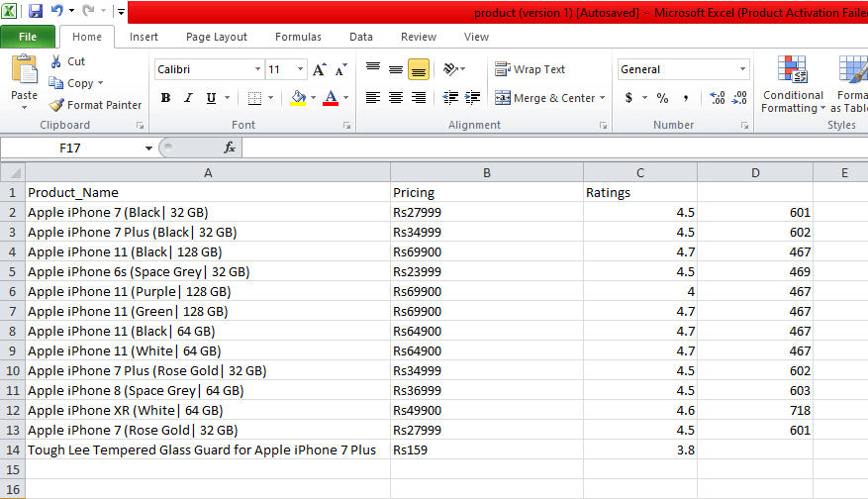The height and width of the screenshot is (499, 868).
Task: Cut selection with the scissors icon
Action: (57, 61)
